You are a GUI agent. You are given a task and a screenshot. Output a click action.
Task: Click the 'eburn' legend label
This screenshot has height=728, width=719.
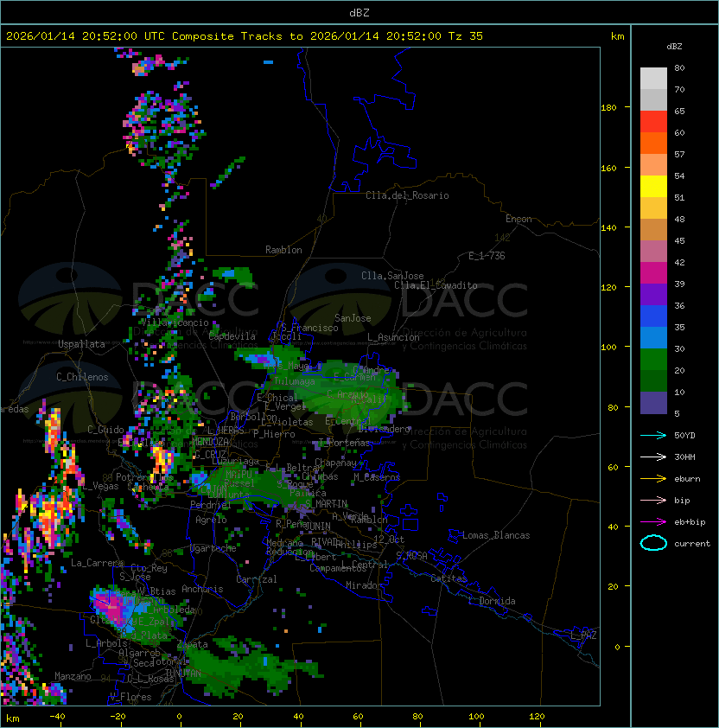[x=687, y=479]
